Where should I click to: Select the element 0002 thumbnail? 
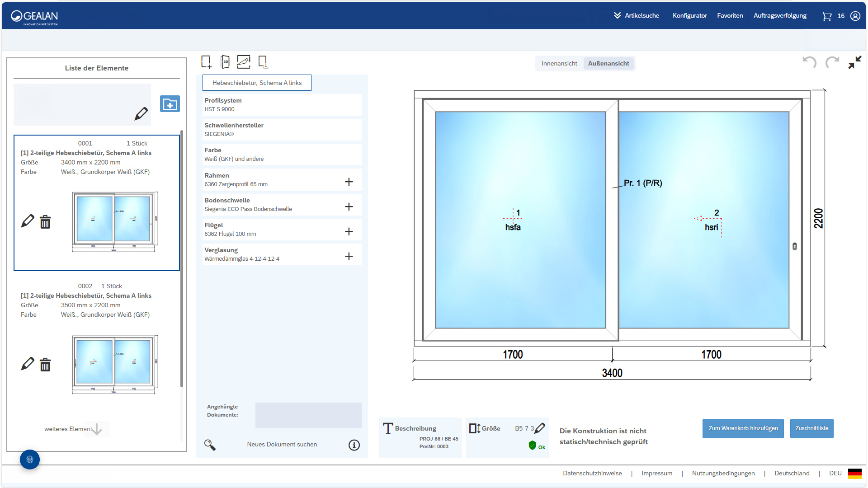click(x=115, y=364)
